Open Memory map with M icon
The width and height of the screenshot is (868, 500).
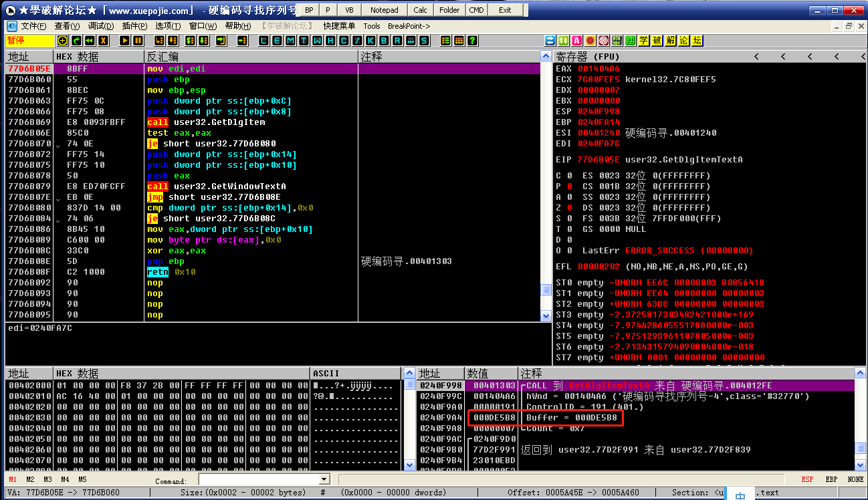tap(291, 41)
